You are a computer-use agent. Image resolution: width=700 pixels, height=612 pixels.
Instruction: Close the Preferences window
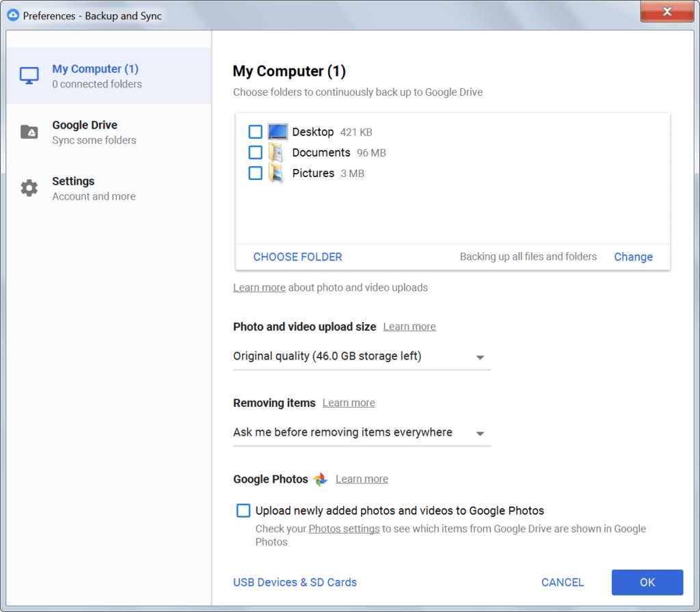[667, 12]
